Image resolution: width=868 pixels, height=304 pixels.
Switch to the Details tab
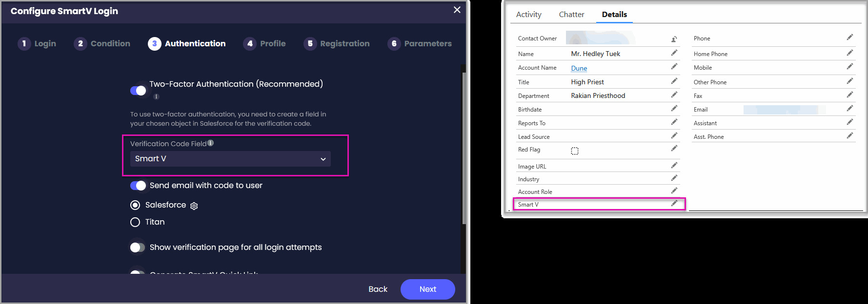click(614, 15)
